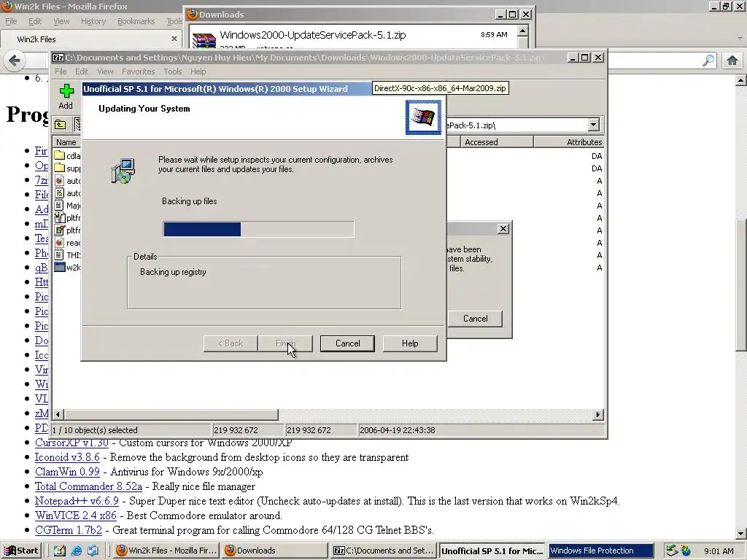Click Internet Explorer icon in quick launch
The height and width of the screenshot is (560, 747).
pos(76,551)
